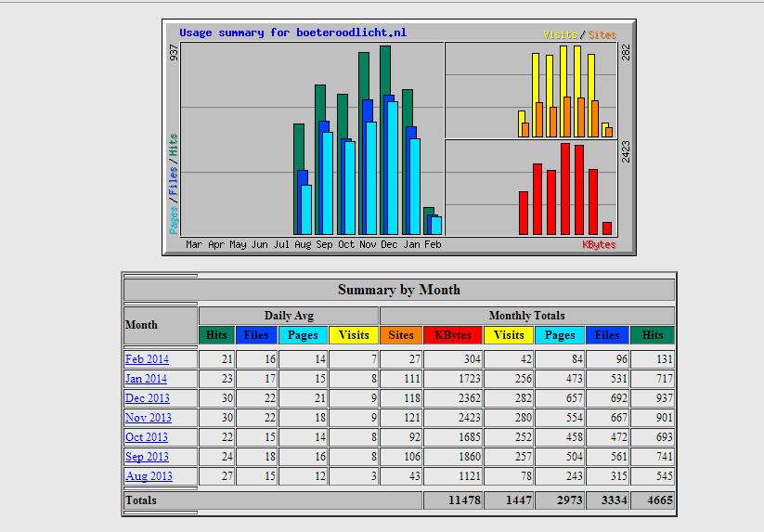Click the blue Files header under Monthly Totals
Screen dimensions: 764x532
click(x=607, y=335)
